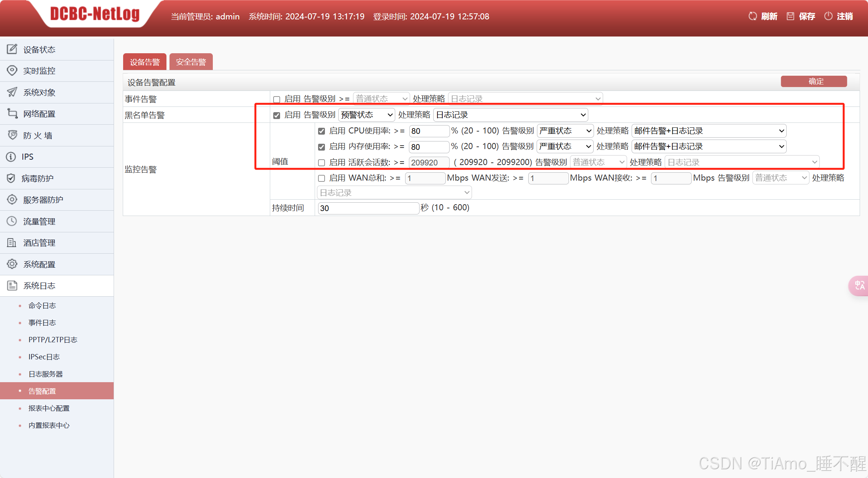Image resolution: width=868 pixels, height=478 pixels.
Task: Open 日志服务器 submenu item
Action: tap(46, 374)
